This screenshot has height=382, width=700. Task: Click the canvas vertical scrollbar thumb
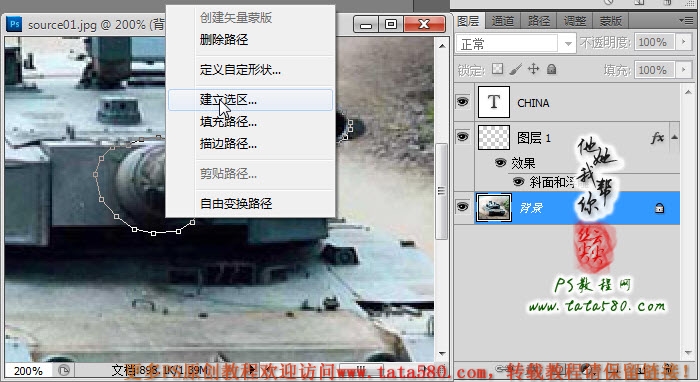pos(441,191)
